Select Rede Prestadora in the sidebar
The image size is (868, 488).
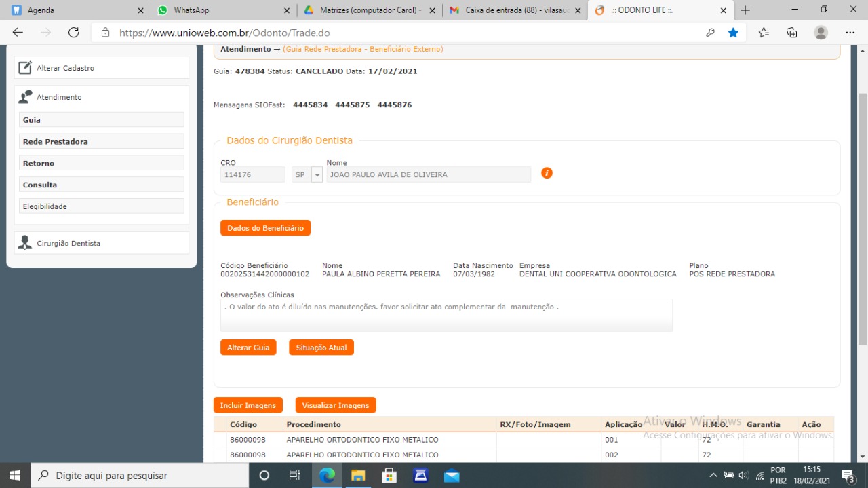point(102,141)
